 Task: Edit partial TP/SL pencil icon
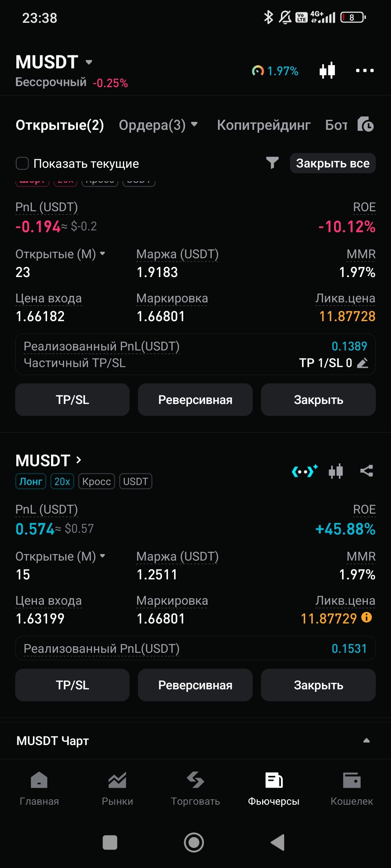coord(363,363)
